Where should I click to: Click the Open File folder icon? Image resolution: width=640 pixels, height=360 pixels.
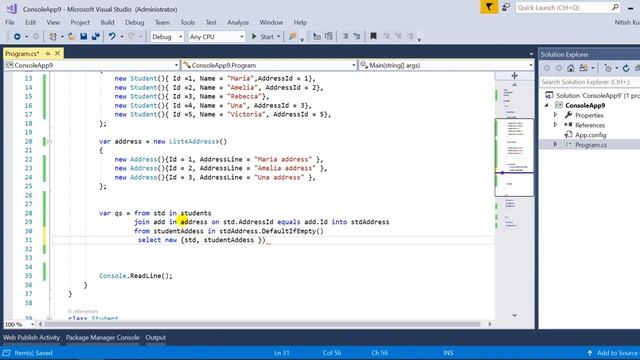tap(72, 37)
